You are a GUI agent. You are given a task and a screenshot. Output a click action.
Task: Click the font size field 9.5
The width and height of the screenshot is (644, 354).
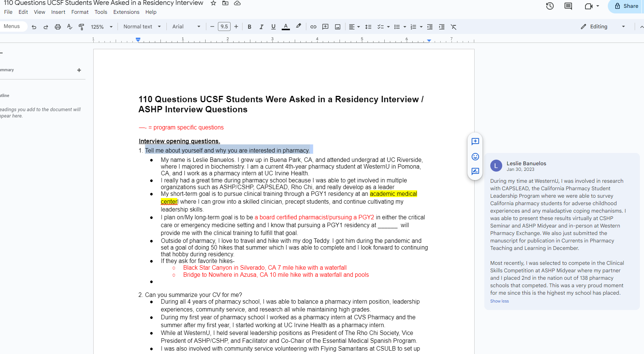(x=224, y=26)
